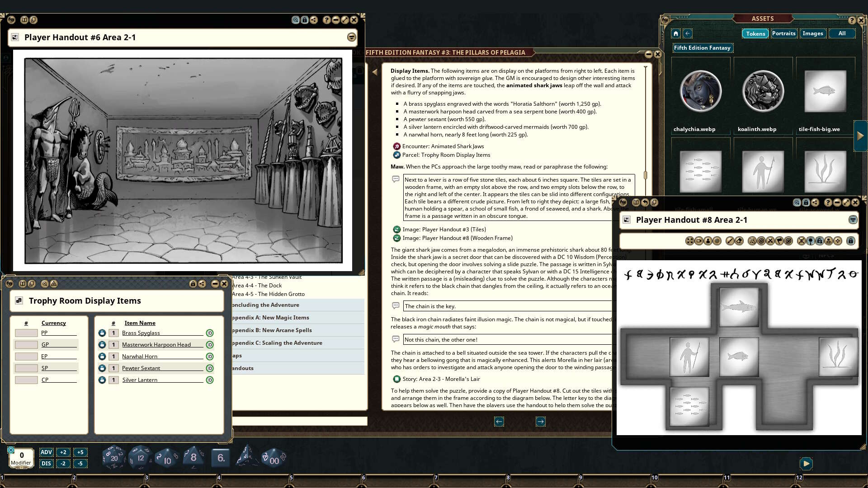
Task: Switch Assets filter to All
Action: pos(842,33)
